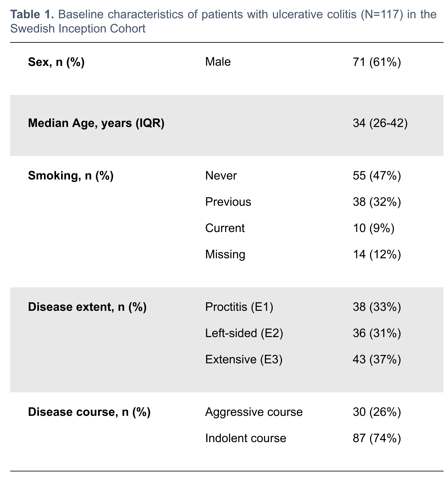Select the 'Aggressive course' cell
Image resolution: width=448 pixels, height=477 pixels.
point(254,412)
